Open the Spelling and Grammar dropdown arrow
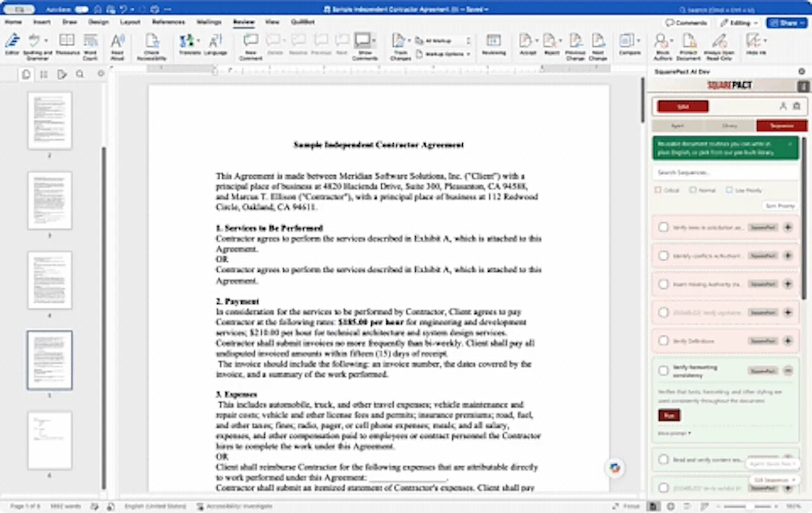 [46, 41]
